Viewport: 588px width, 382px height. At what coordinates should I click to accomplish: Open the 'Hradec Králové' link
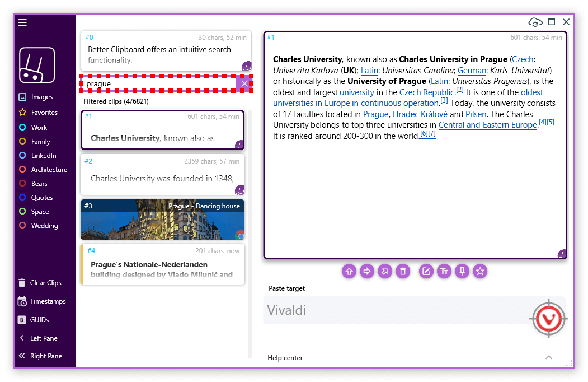coord(420,114)
